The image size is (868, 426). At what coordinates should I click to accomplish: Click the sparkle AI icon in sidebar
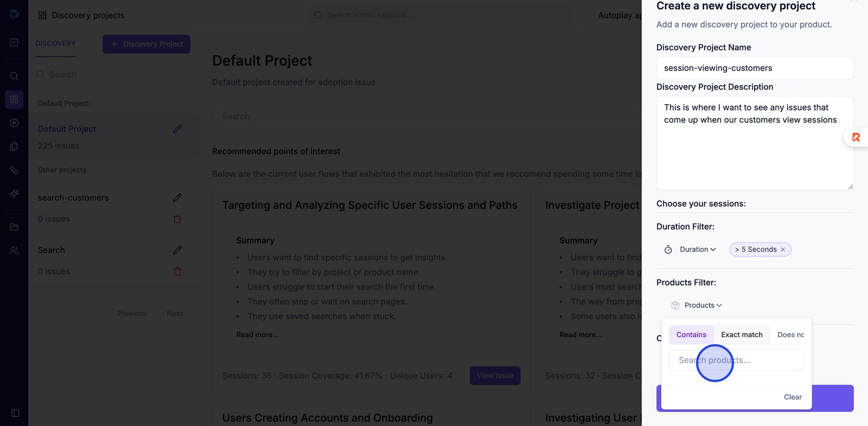pyautogui.click(x=14, y=193)
